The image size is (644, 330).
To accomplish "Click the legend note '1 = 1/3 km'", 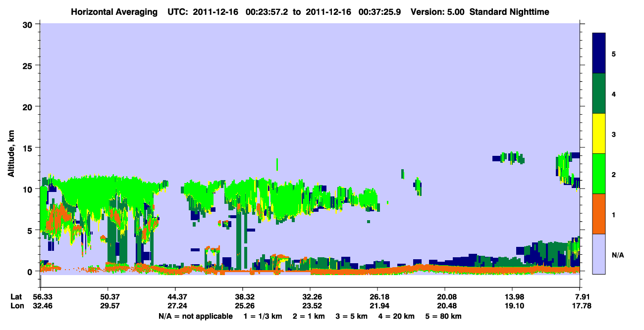I will (x=263, y=316).
